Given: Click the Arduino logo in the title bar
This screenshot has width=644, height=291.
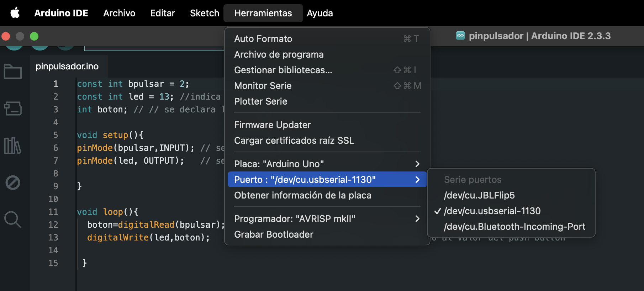Looking at the screenshot, I should (x=460, y=36).
